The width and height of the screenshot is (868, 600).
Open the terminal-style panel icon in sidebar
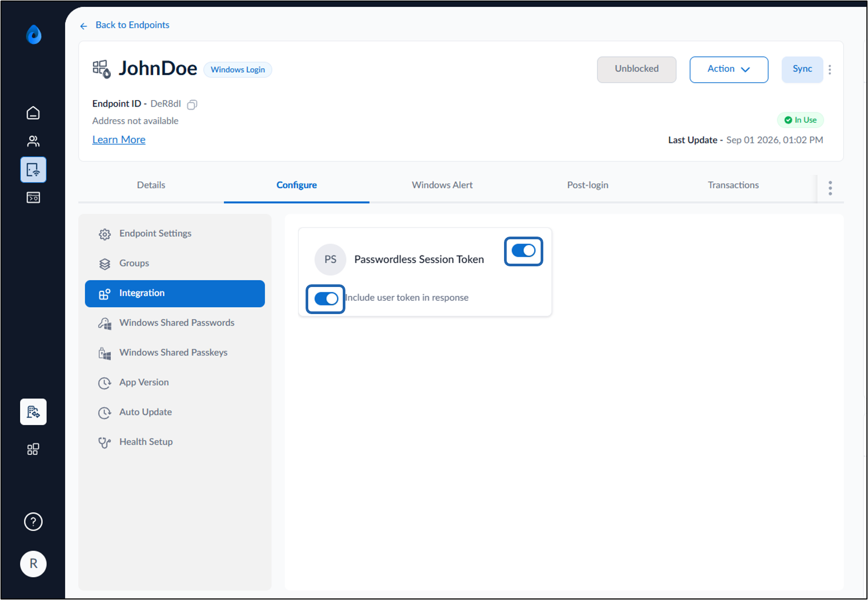point(33,197)
